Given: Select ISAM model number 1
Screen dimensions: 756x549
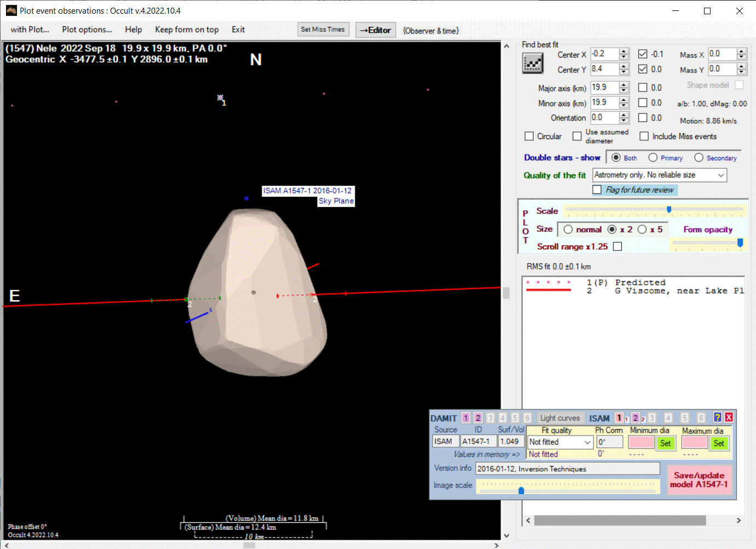Looking at the screenshot, I should [x=619, y=418].
